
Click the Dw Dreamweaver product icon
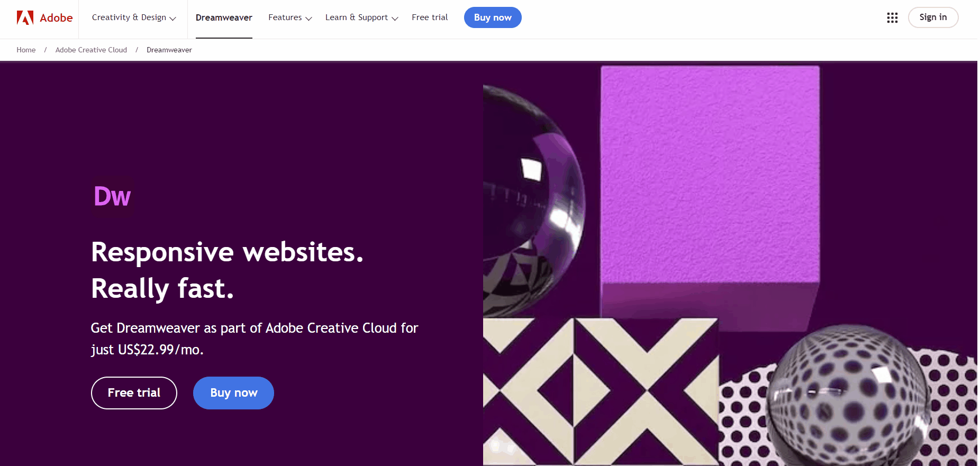click(113, 196)
